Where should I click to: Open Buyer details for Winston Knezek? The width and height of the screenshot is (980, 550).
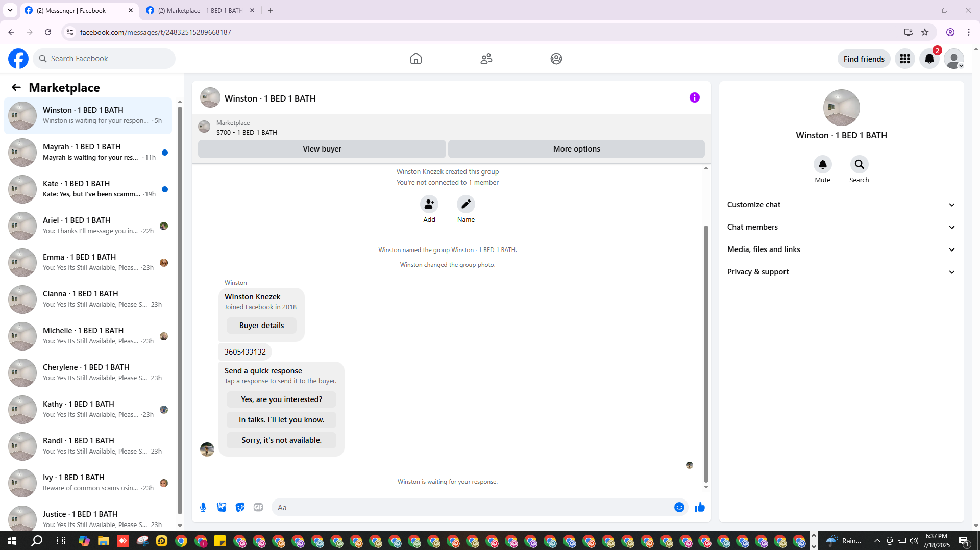(261, 326)
